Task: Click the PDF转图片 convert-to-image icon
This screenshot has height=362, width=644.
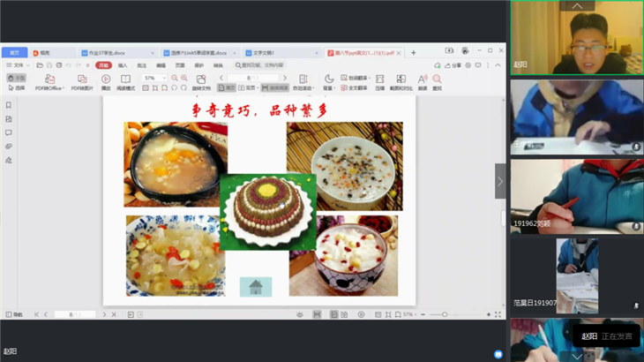Action: [82, 79]
